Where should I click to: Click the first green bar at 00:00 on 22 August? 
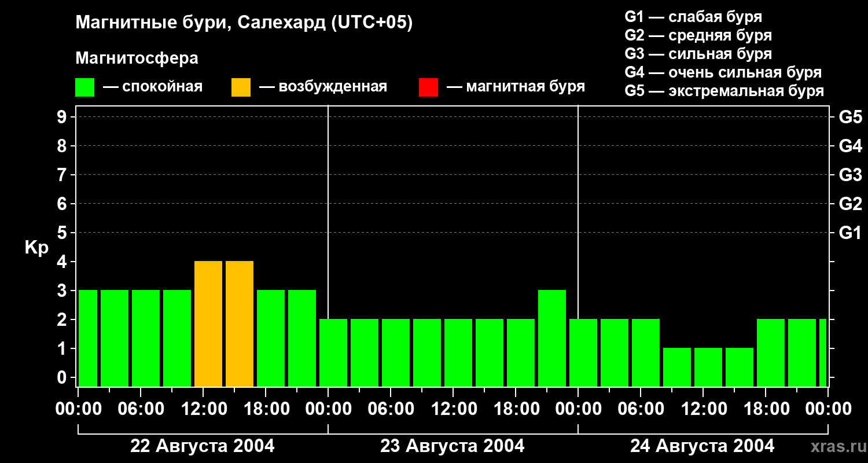tap(88, 338)
